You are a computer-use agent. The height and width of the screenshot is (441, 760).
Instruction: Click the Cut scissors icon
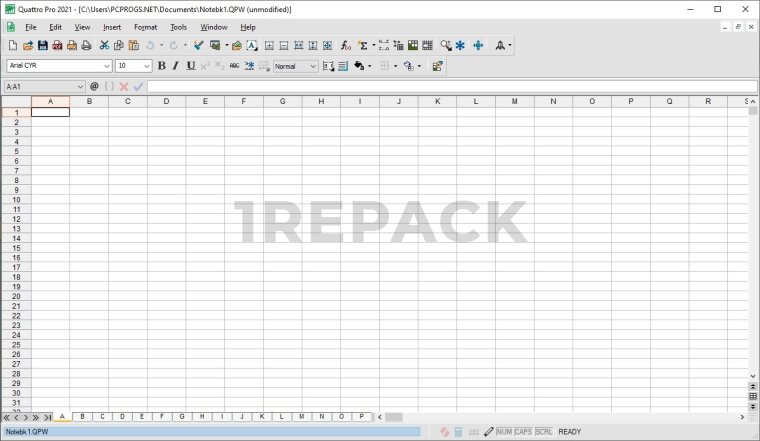click(104, 46)
